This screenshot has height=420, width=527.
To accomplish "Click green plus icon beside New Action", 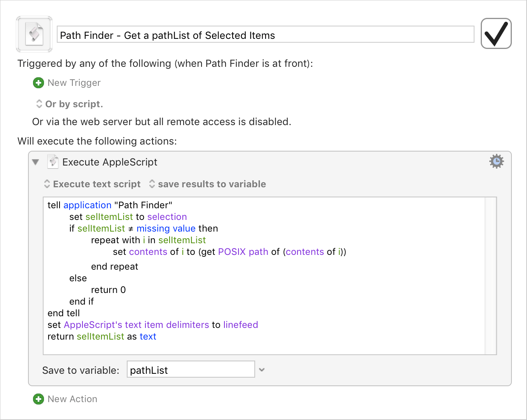I will tap(39, 399).
